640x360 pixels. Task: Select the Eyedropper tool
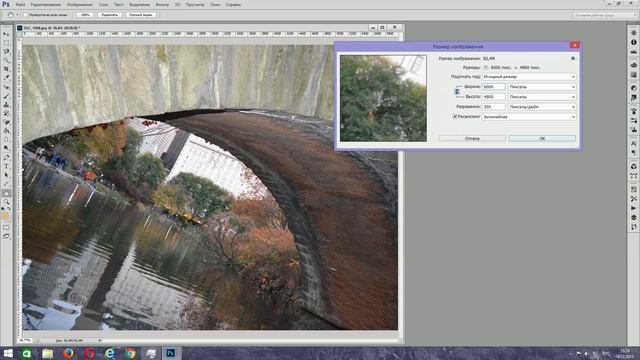pyautogui.click(x=6, y=78)
